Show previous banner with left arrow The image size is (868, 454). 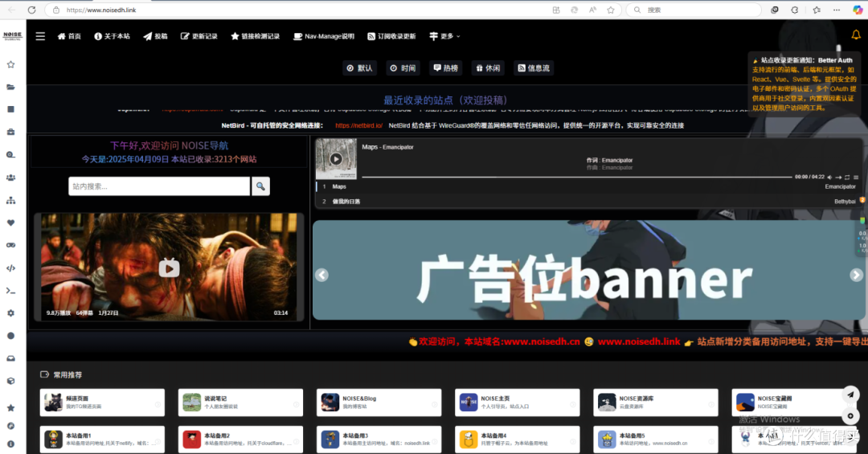coord(321,275)
